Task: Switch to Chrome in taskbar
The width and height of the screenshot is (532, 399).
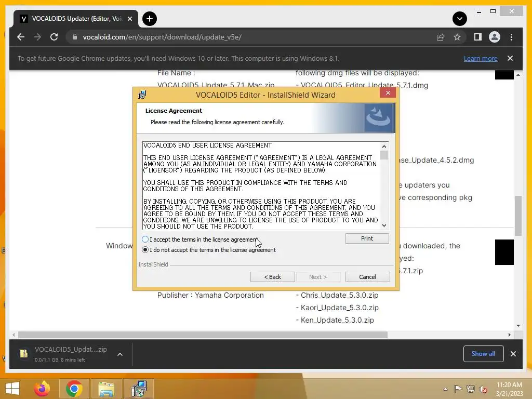Action: (x=74, y=389)
